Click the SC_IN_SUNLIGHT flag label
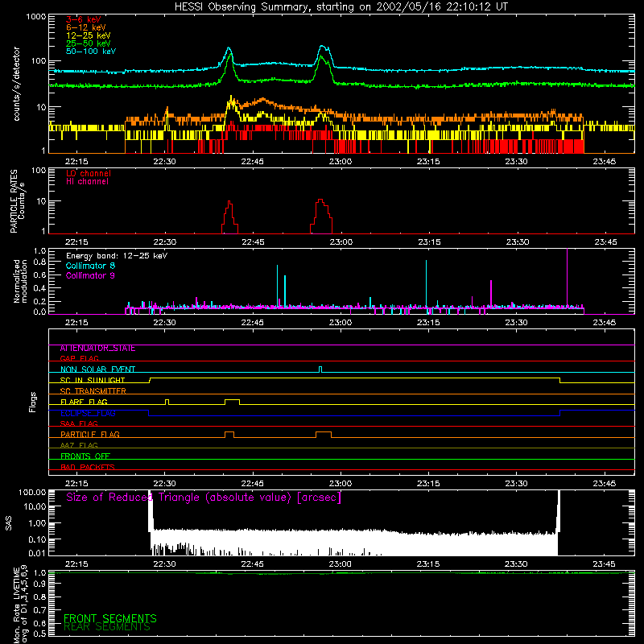Viewport: 644px width, 644px height. pos(93,380)
